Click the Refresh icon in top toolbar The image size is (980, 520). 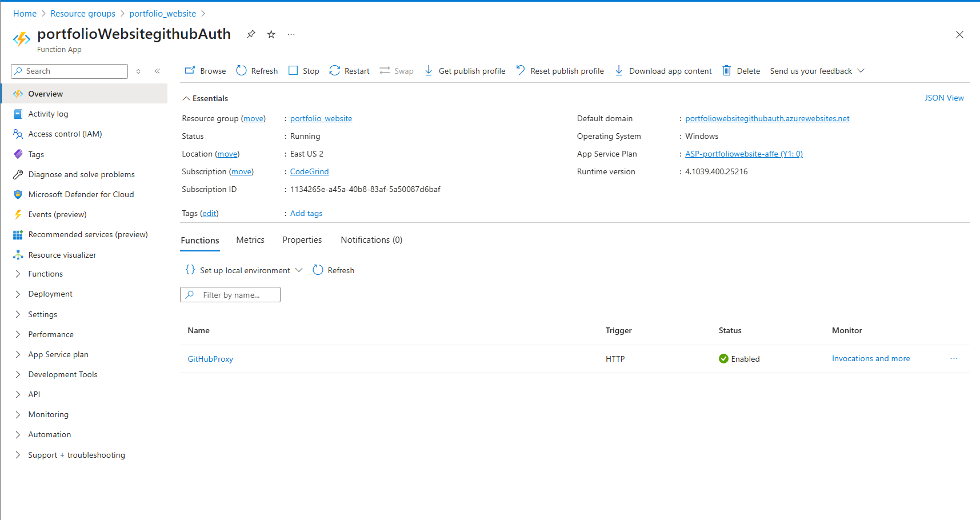[x=241, y=71]
